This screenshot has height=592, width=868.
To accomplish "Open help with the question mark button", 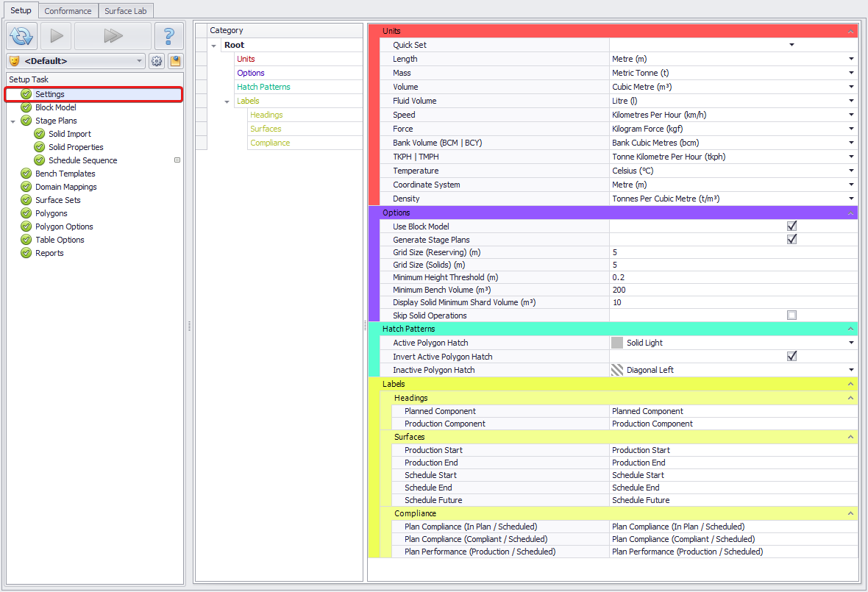I will (x=168, y=35).
